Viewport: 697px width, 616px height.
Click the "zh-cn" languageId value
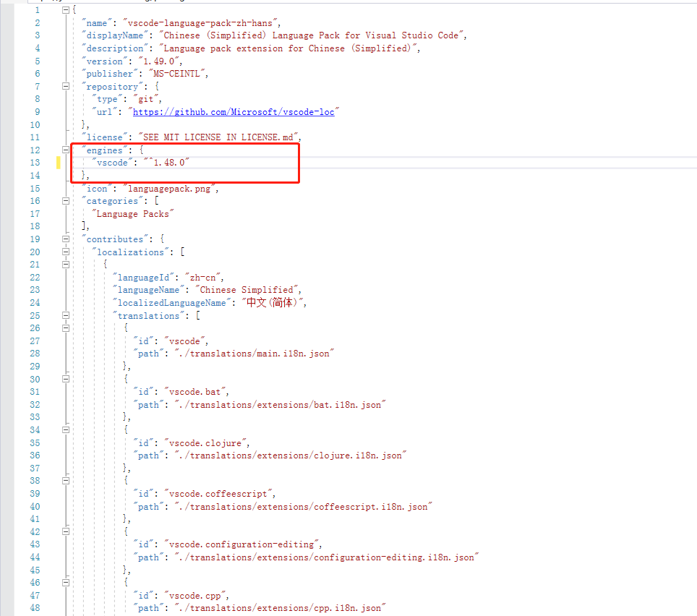coord(202,278)
